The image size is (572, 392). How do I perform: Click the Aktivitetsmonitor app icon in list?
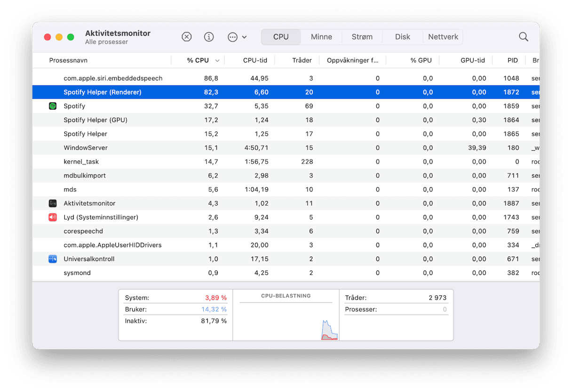click(x=53, y=203)
